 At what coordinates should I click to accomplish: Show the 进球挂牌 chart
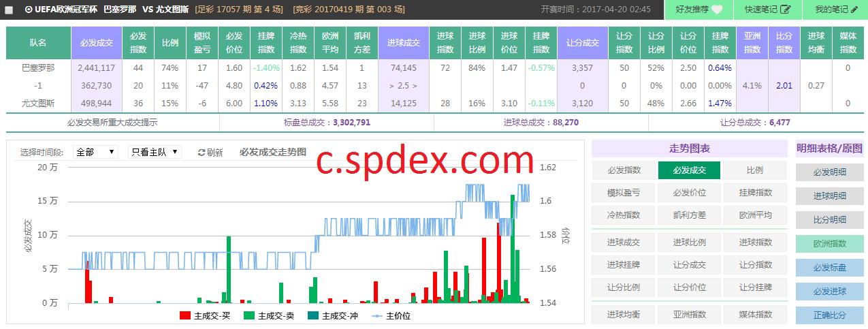624,265
